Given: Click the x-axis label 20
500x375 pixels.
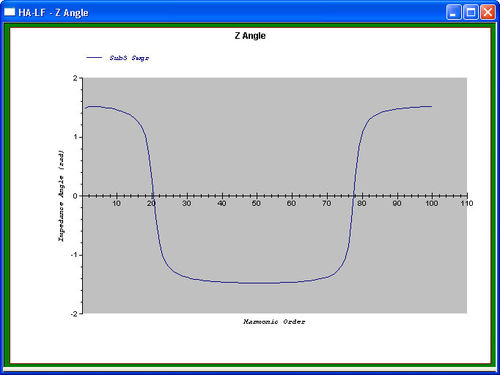Looking at the screenshot, I should pos(151,203).
